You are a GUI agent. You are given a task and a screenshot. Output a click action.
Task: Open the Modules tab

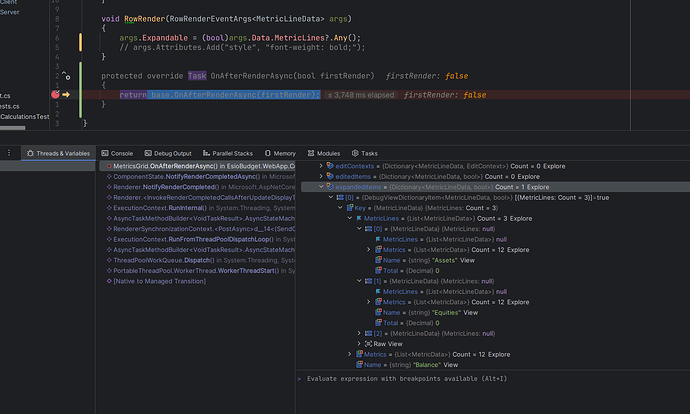(x=324, y=153)
